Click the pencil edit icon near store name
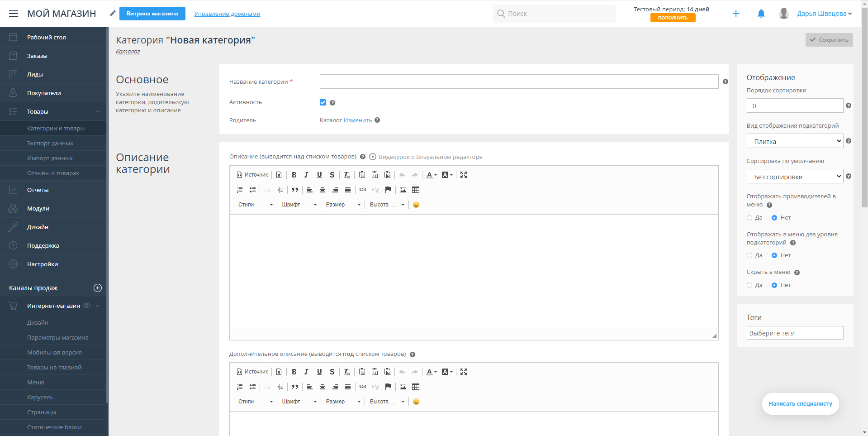Screen dimensions: 868x436 (x=113, y=14)
